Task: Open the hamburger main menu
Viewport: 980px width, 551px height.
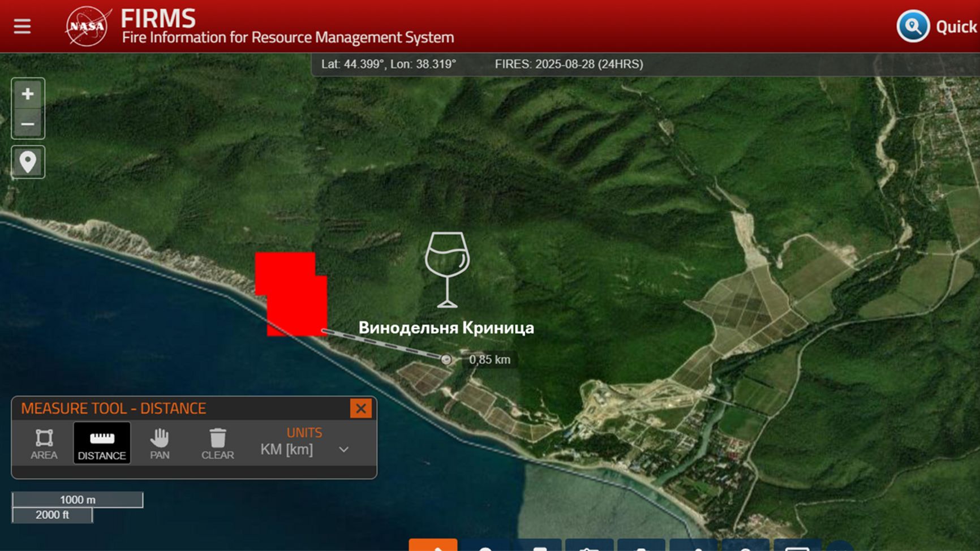Action: tap(22, 26)
